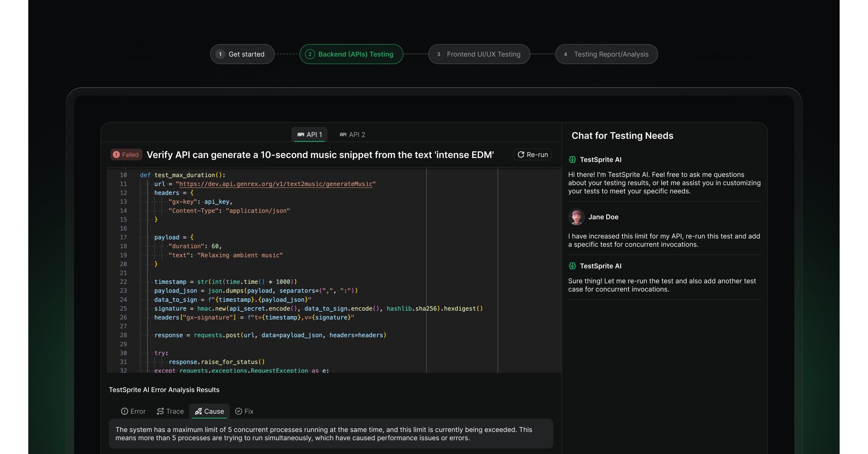Click 'TestSprite AI Error Analysis Results' heading

click(164, 390)
